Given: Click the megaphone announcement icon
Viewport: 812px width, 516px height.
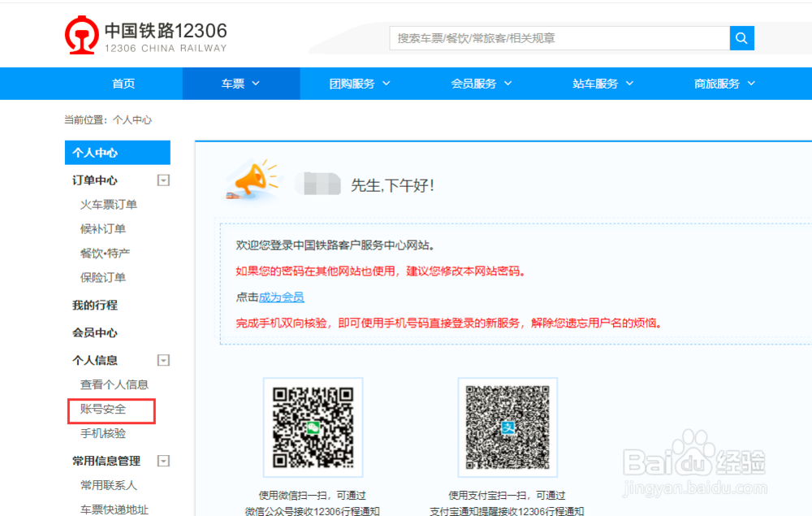Looking at the screenshot, I should click(x=251, y=180).
